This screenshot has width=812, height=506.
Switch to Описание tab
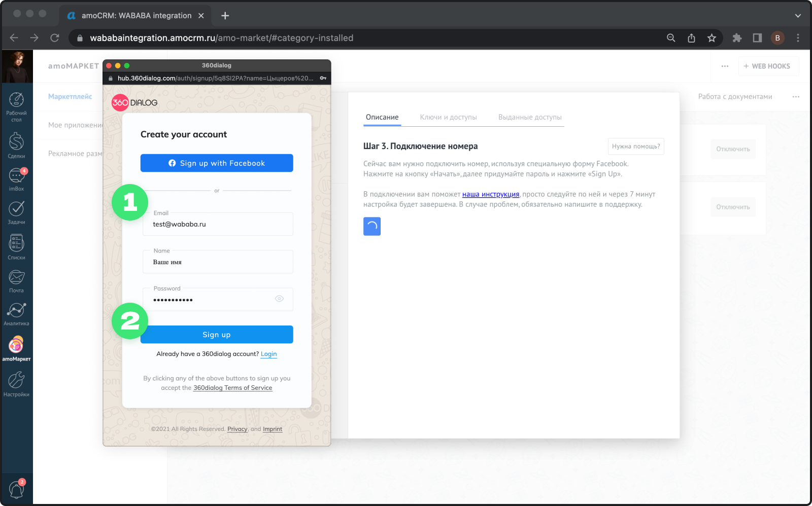[x=382, y=117]
